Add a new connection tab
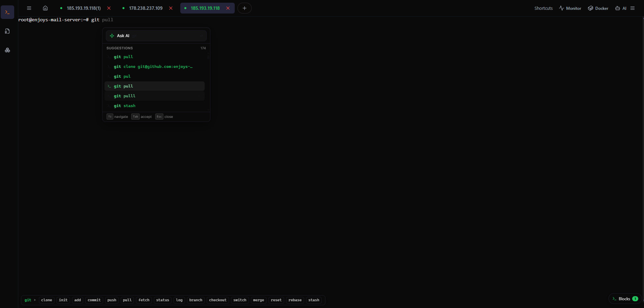 [x=245, y=8]
